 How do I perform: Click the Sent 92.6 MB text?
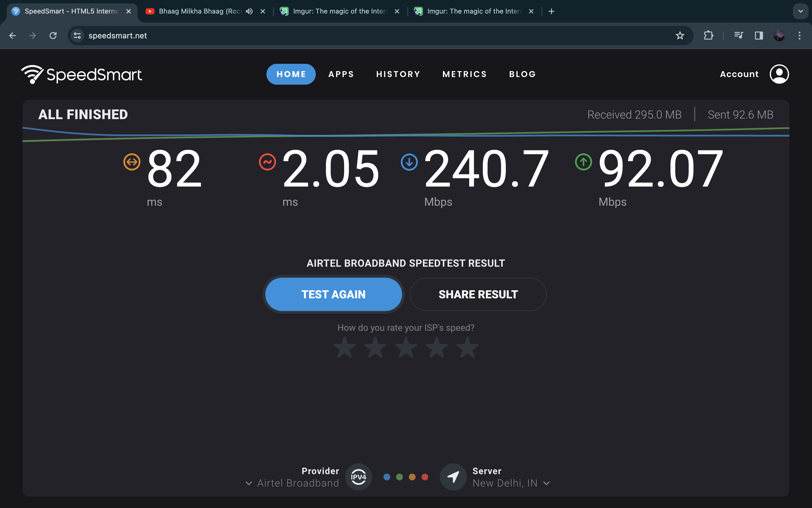[741, 115]
